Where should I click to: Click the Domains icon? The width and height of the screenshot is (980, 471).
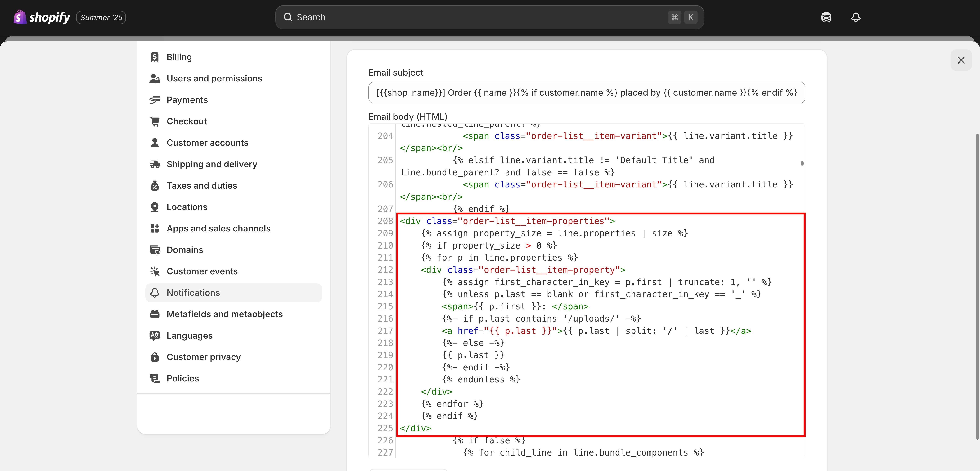(x=155, y=250)
